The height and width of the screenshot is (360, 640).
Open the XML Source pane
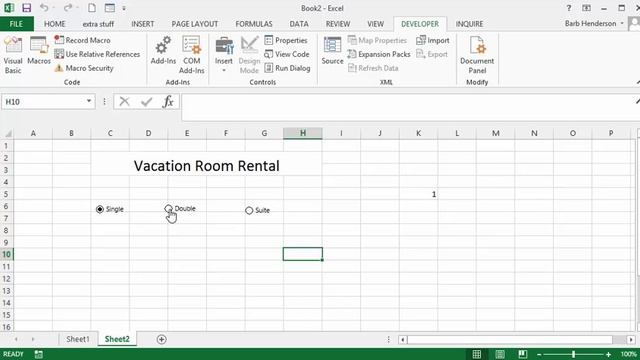[332, 51]
